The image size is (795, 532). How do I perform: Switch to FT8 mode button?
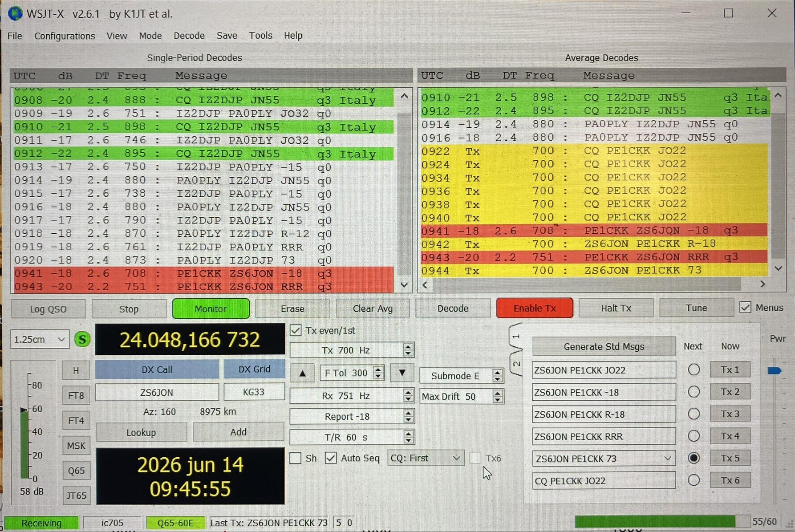pos(76,395)
